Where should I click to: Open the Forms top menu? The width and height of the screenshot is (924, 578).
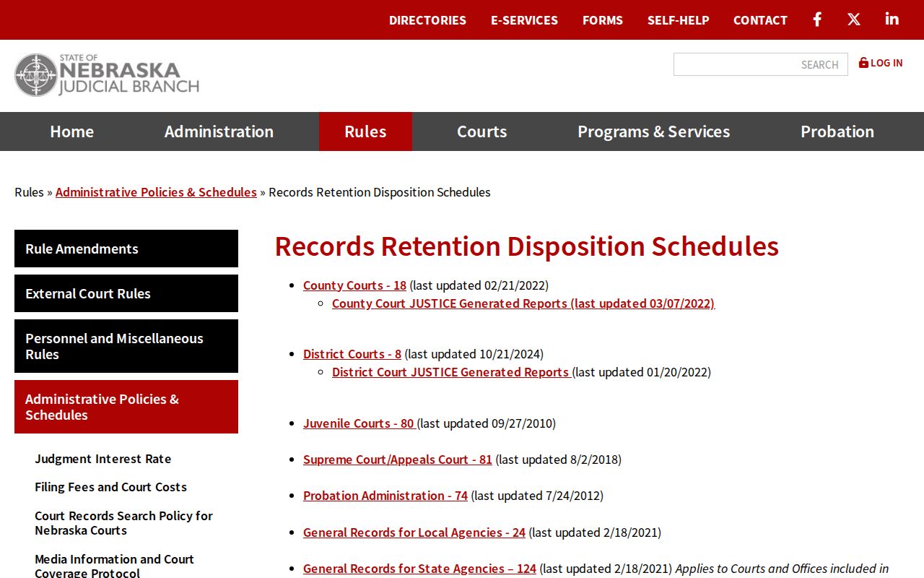[x=603, y=20]
